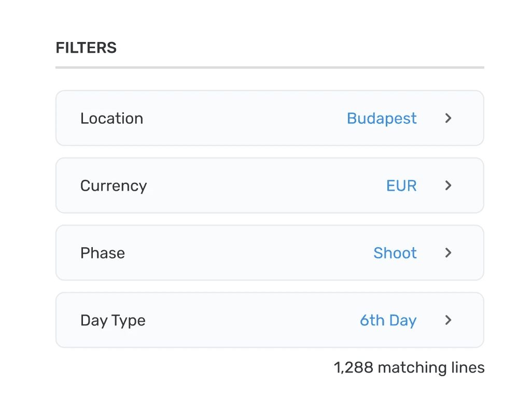Click the chevron arrow in the Day Type row
The height and width of the screenshot is (415, 532).
tap(449, 320)
